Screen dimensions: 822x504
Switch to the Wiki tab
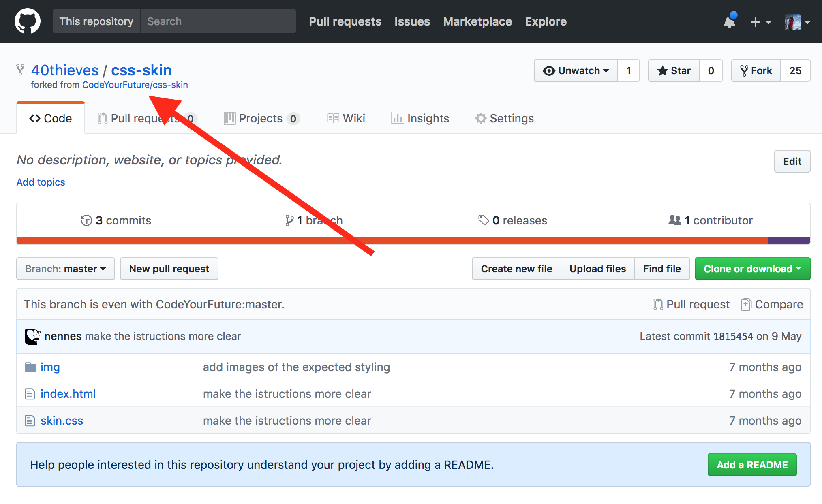(x=346, y=118)
